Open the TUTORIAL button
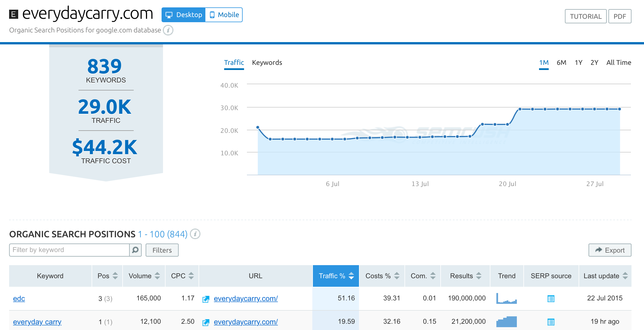This screenshot has height=330, width=644. [586, 16]
